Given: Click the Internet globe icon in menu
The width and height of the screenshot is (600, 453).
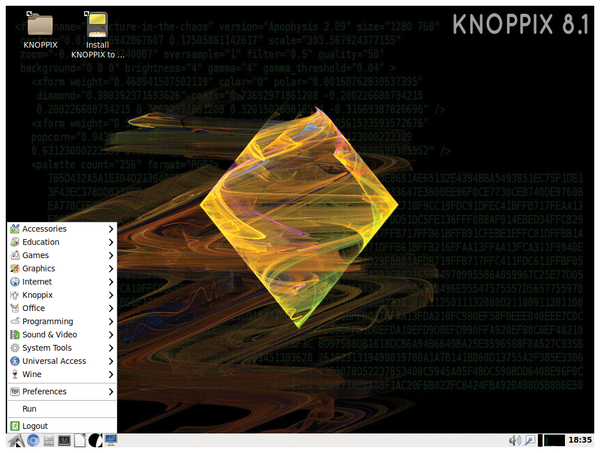Looking at the screenshot, I should (15, 282).
